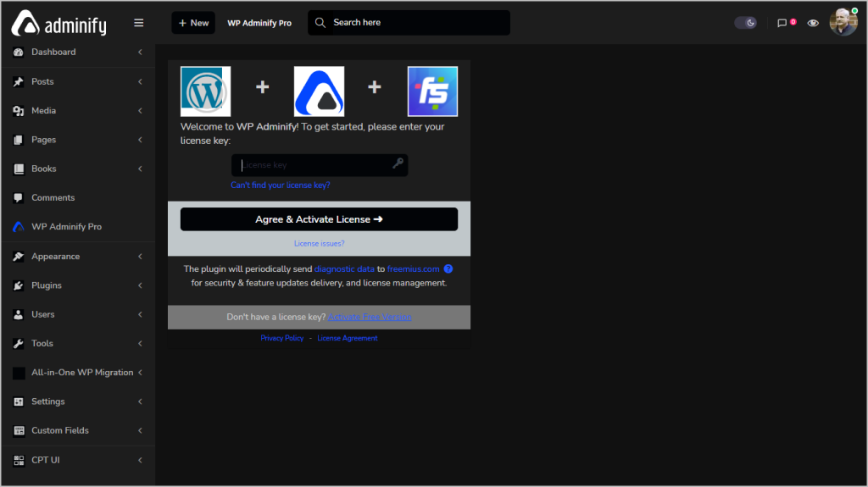Click the blue Adminify logo image in panel
The image size is (868, 487).
click(319, 91)
